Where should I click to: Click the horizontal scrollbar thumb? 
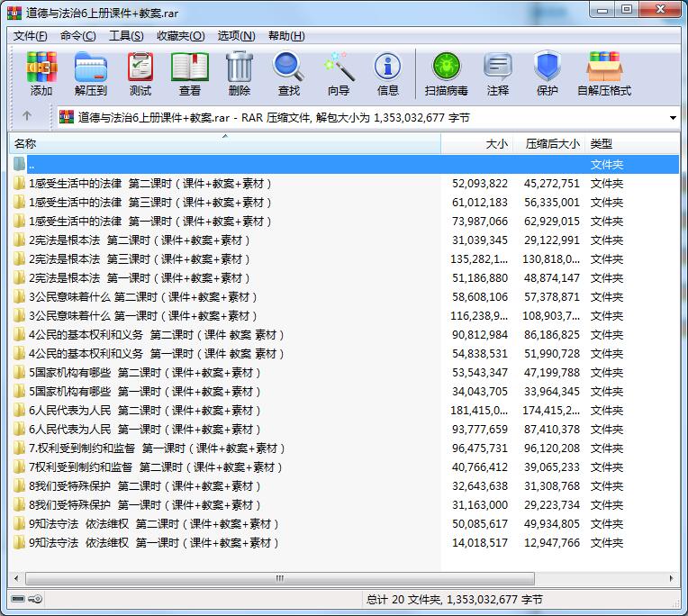280,578
